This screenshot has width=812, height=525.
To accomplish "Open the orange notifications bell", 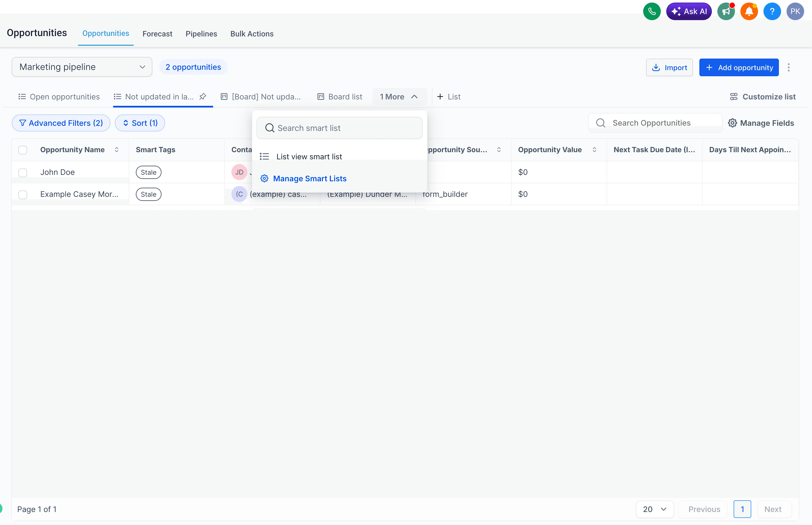I will point(749,11).
